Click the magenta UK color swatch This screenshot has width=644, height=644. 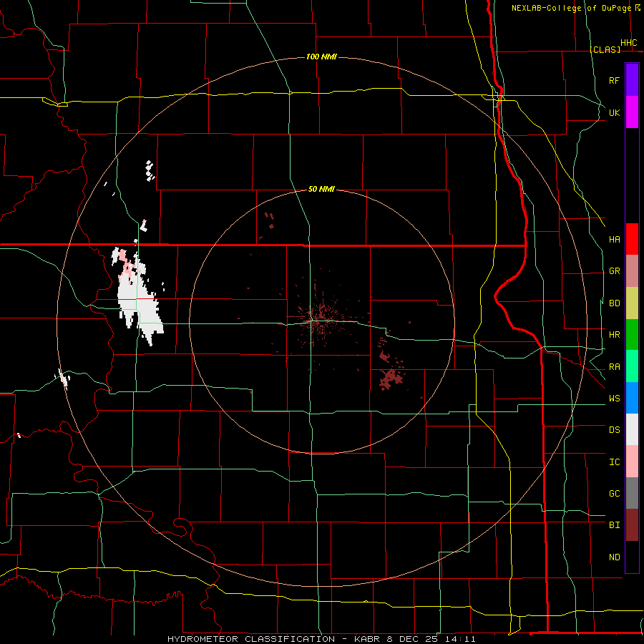pyautogui.click(x=632, y=112)
